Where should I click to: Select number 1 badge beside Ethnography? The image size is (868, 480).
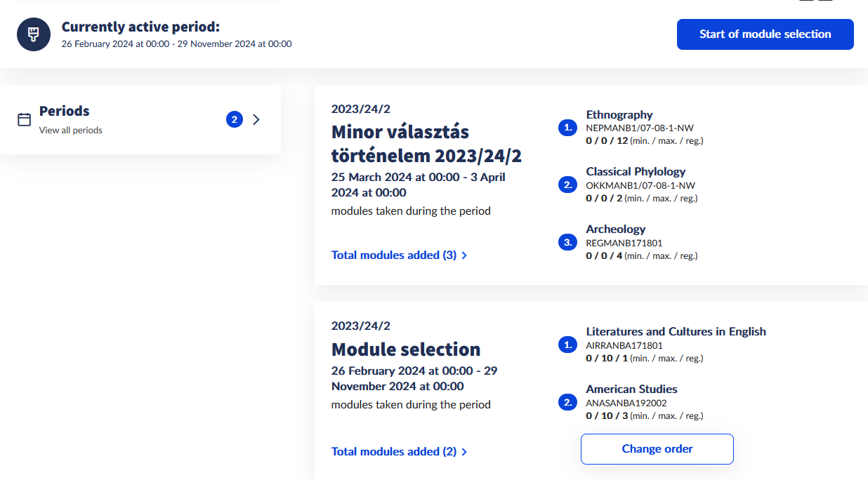[567, 128]
